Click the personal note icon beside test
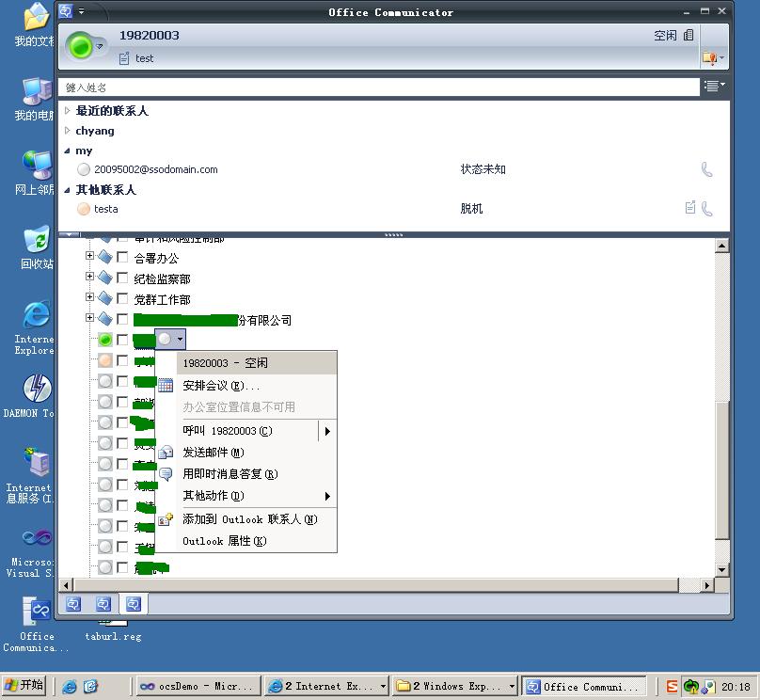Viewport: 760px width, 700px height. pos(124,58)
